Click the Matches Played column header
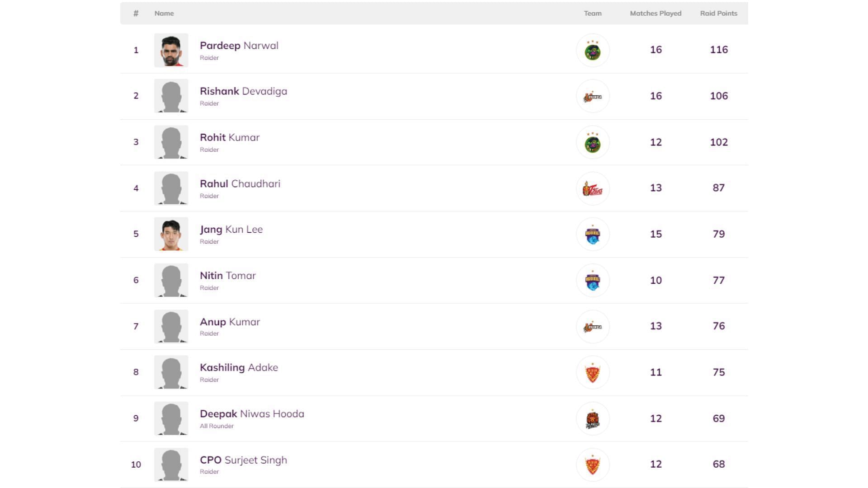The height and width of the screenshot is (488, 868). pos(656,14)
